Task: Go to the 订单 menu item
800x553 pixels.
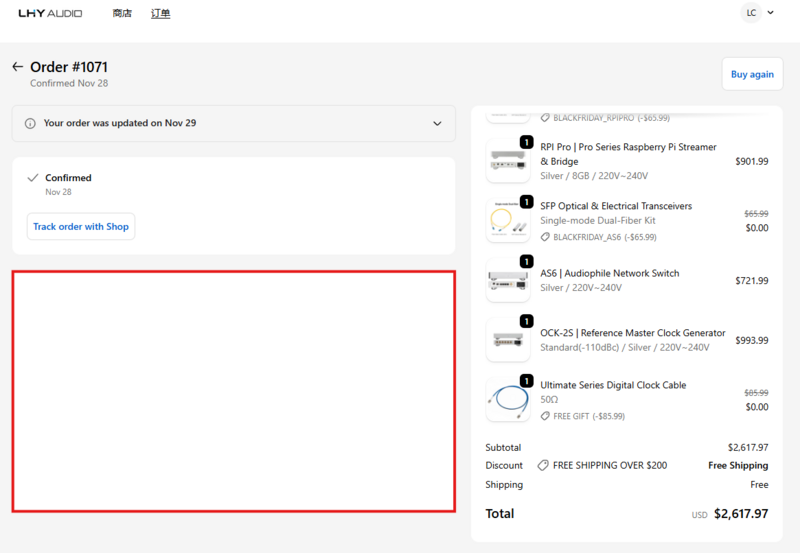Action: (160, 14)
